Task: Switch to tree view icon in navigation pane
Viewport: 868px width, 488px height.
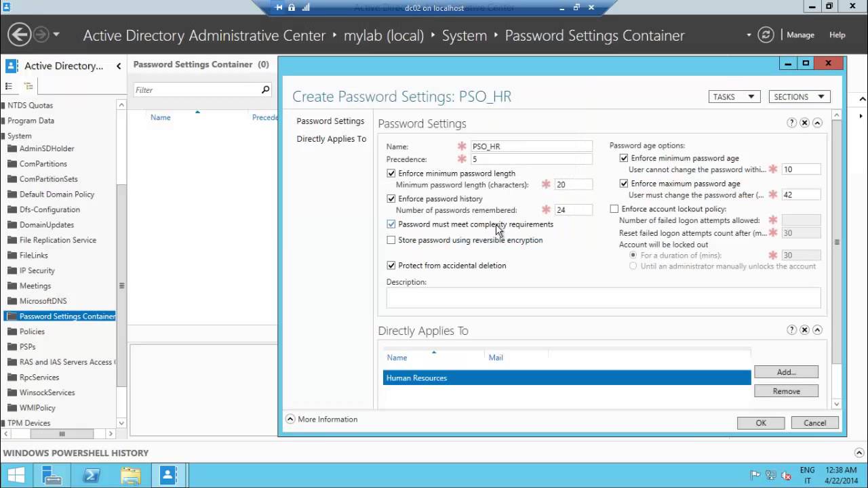Action: [28, 86]
